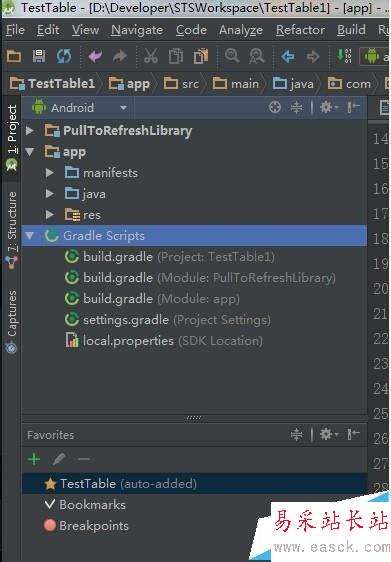Click the Synchronize refresh icon

click(64, 56)
